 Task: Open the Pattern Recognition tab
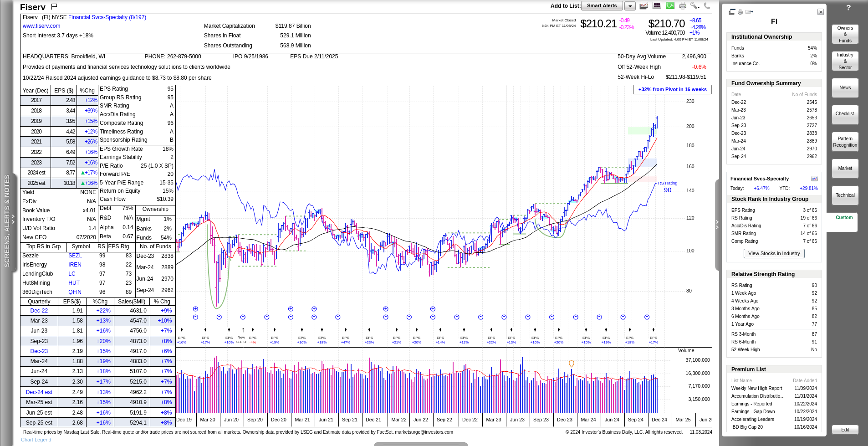(845, 142)
